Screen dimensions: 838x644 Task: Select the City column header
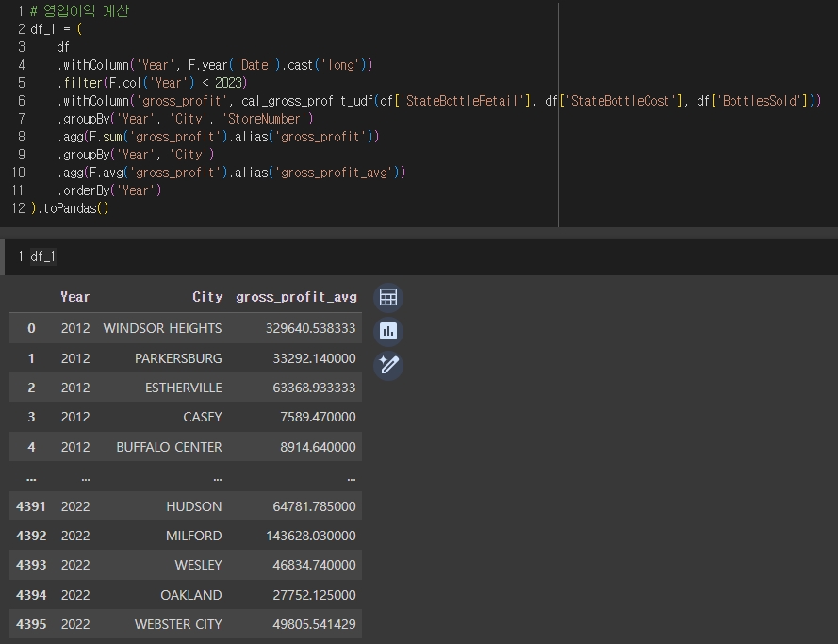click(207, 297)
